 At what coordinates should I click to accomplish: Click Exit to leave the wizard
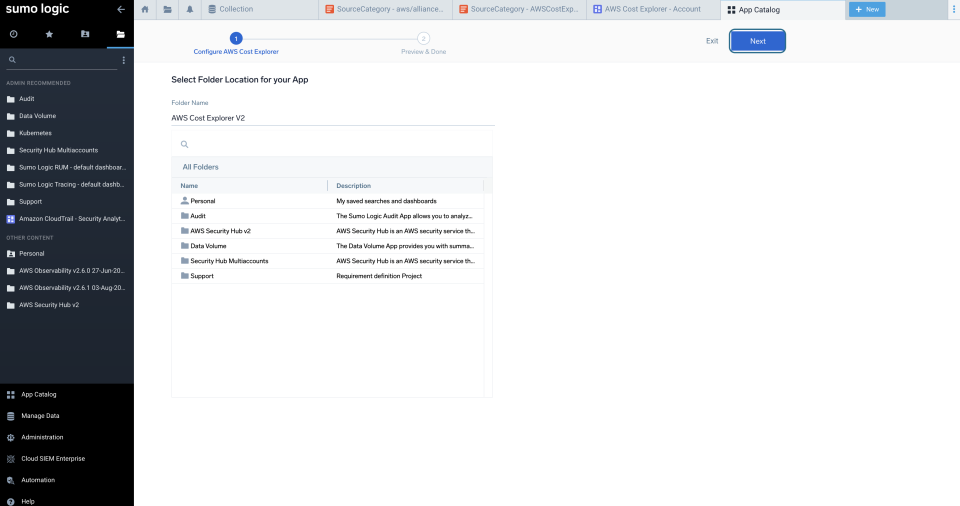(712, 41)
